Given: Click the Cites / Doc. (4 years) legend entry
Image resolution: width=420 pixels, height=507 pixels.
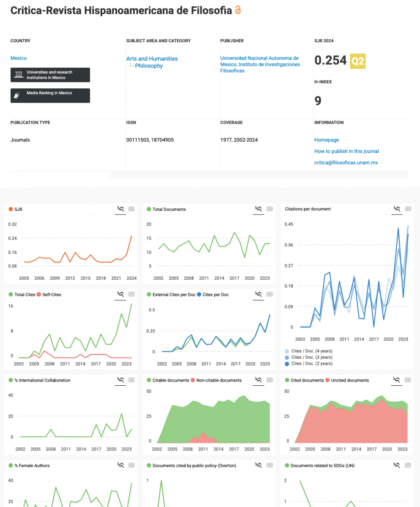Looking at the screenshot, I should [x=309, y=352].
